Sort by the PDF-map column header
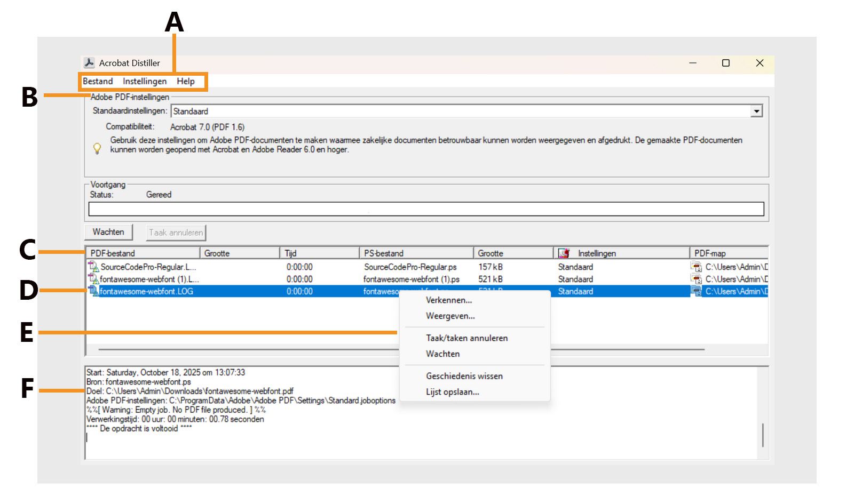The width and height of the screenshot is (854, 504). click(729, 253)
